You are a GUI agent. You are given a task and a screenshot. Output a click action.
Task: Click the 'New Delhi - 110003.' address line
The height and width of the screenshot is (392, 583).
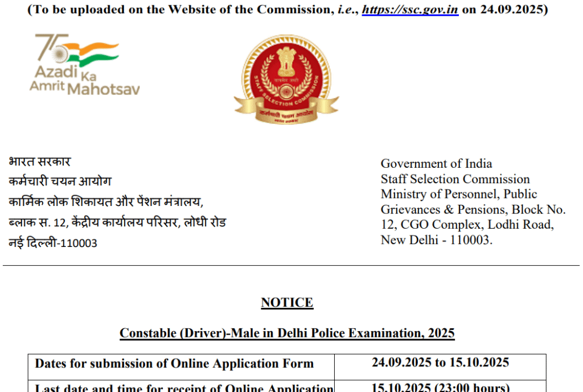point(436,240)
